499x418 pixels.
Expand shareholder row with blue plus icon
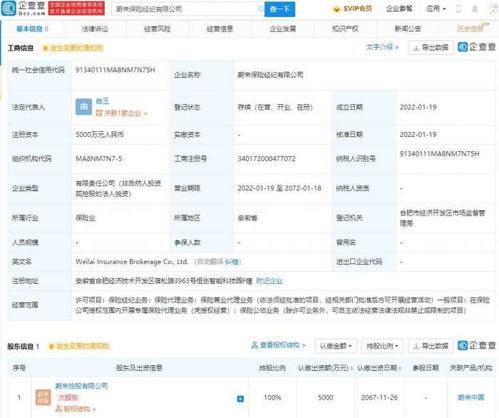click(240, 399)
